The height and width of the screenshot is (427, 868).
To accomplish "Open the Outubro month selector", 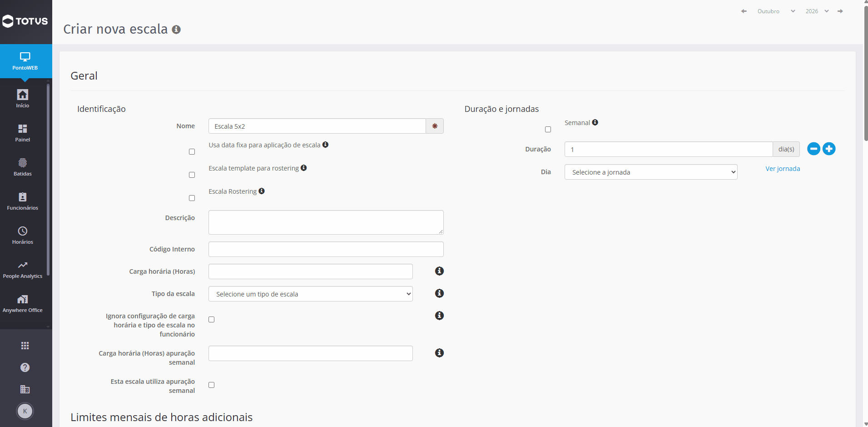I will (x=776, y=11).
